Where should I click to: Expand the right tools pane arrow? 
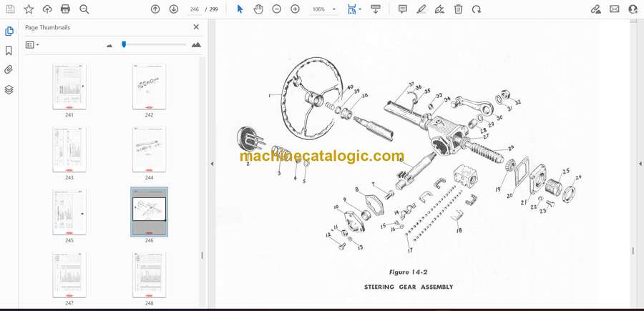point(640,164)
